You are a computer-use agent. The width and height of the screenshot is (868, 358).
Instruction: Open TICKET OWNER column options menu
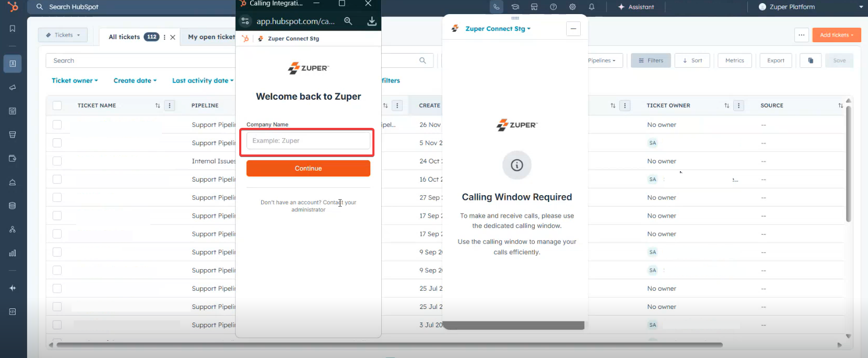click(x=738, y=105)
